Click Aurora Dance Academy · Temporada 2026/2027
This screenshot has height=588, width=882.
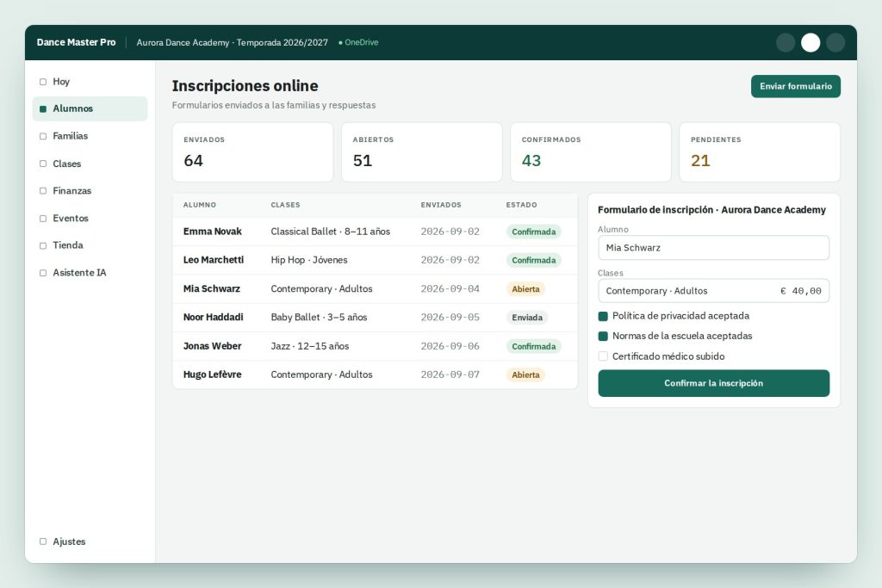(233, 43)
